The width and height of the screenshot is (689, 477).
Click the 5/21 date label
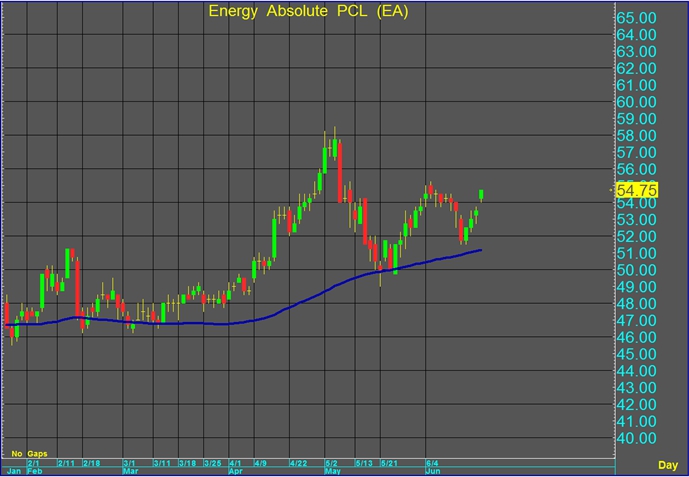point(389,463)
